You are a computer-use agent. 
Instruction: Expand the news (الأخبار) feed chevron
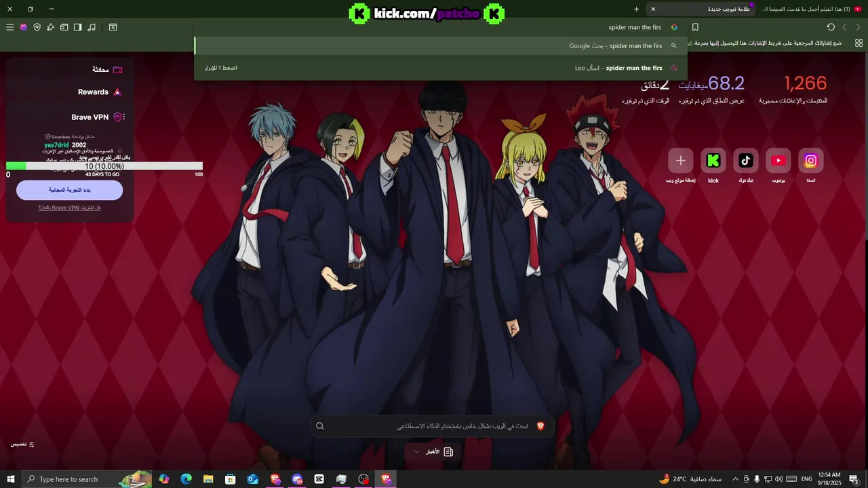416,451
